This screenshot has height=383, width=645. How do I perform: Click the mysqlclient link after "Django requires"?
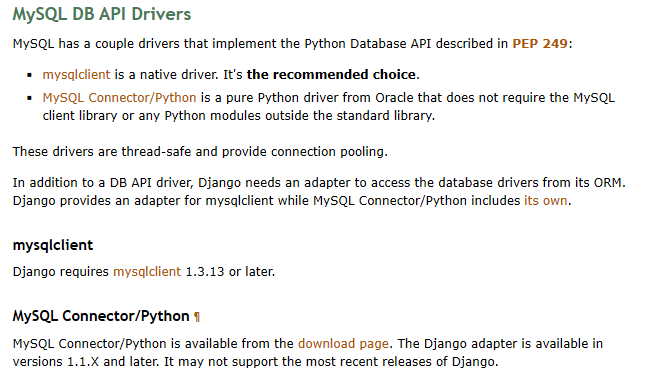click(x=147, y=272)
